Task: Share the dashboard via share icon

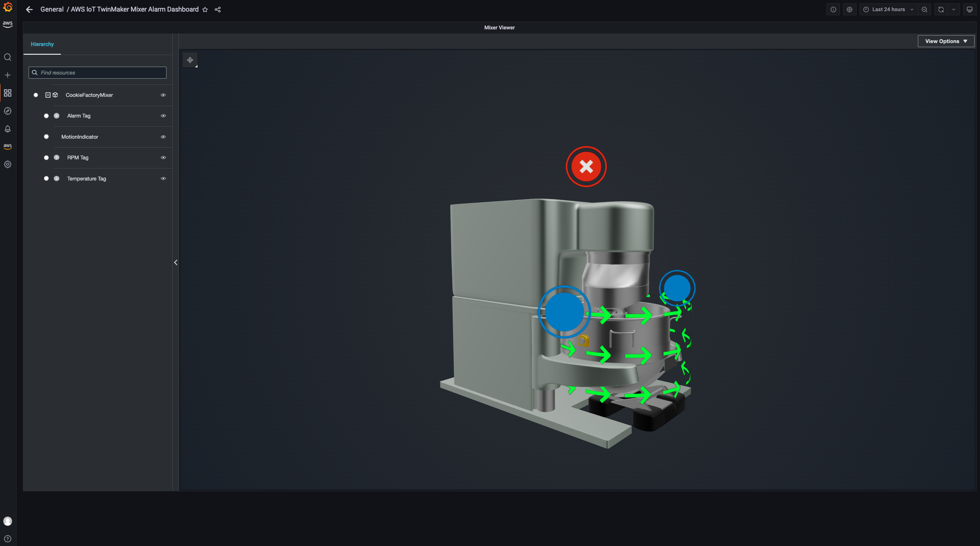Action: (218, 10)
